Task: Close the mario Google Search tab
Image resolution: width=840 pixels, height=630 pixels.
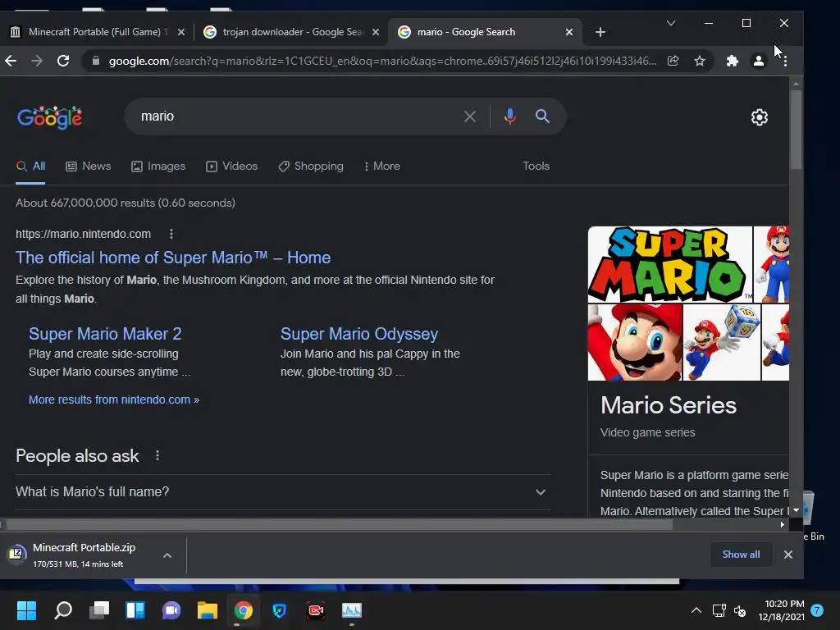Action: tap(569, 32)
